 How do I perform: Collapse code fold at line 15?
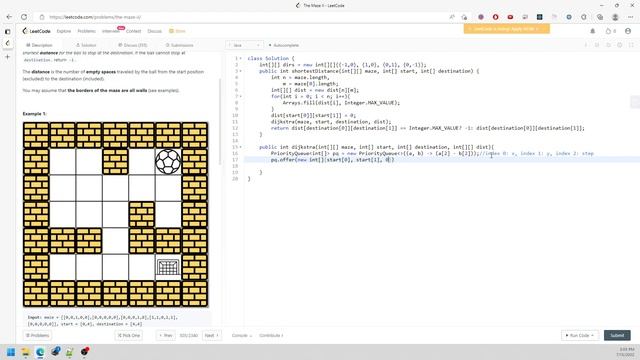click(240, 147)
